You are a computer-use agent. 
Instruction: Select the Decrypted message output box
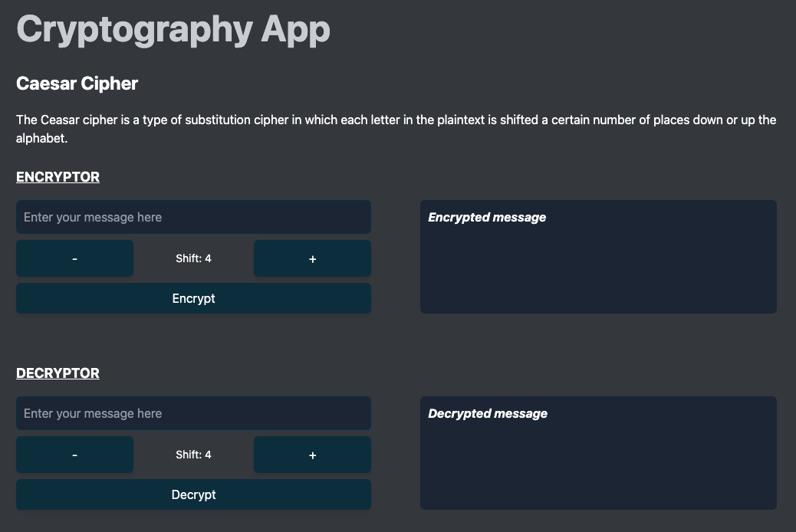click(x=598, y=453)
